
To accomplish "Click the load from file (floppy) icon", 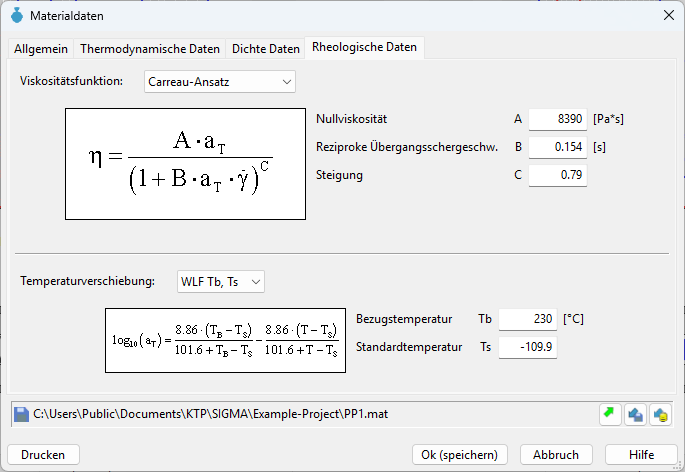I will click(635, 414).
